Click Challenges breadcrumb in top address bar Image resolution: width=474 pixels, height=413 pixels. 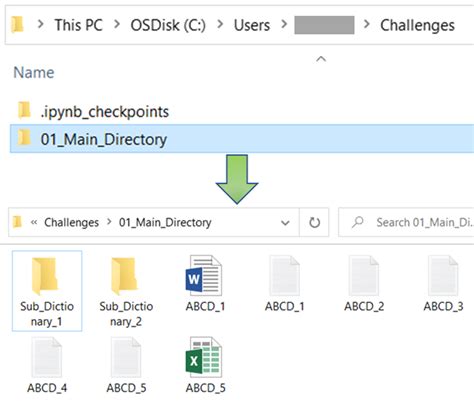click(417, 25)
